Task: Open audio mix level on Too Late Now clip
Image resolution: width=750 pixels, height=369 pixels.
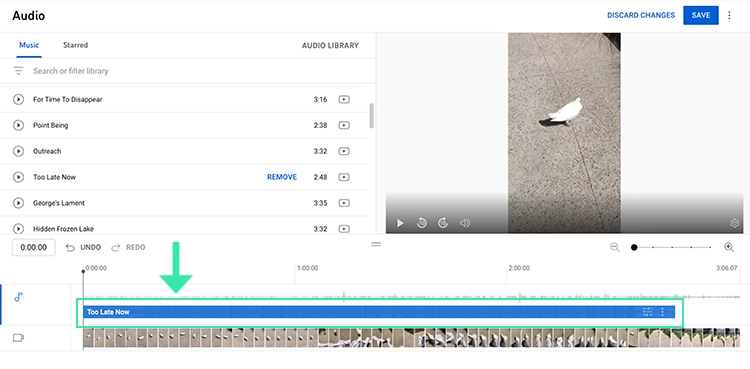Action: pos(647,312)
